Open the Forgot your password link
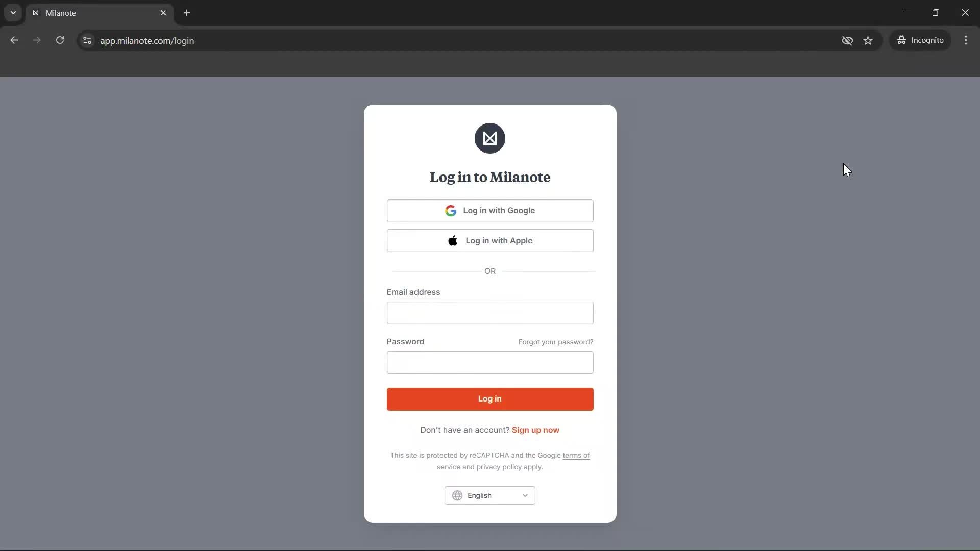This screenshot has height=551, width=980. 555,342
